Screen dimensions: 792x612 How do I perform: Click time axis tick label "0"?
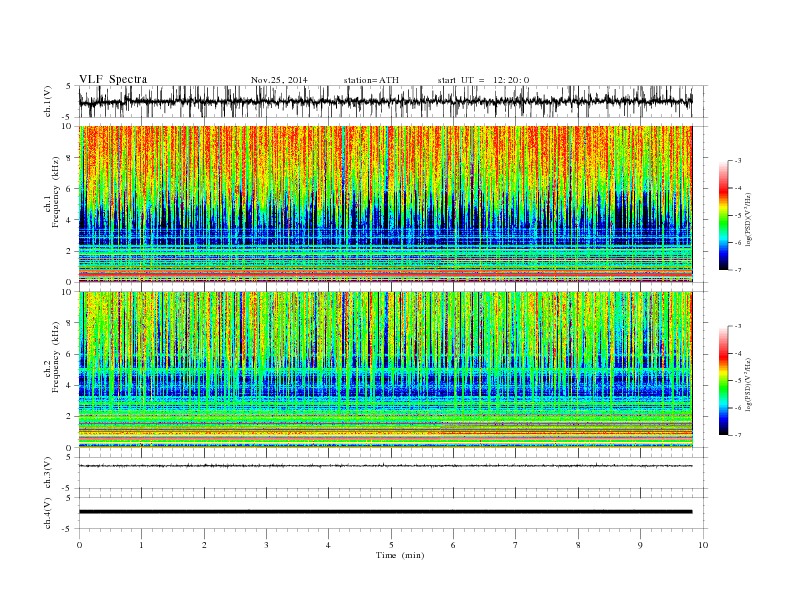(x=79, y=545)
